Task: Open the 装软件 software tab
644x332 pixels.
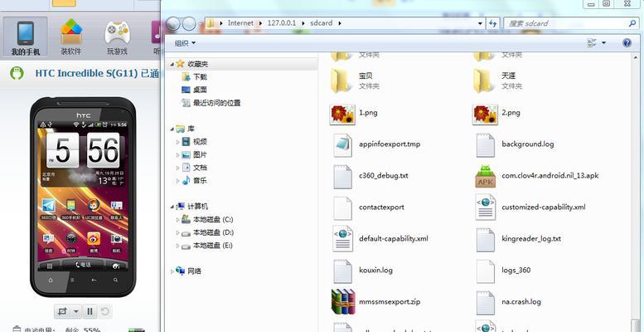Action: coord(71,37)
